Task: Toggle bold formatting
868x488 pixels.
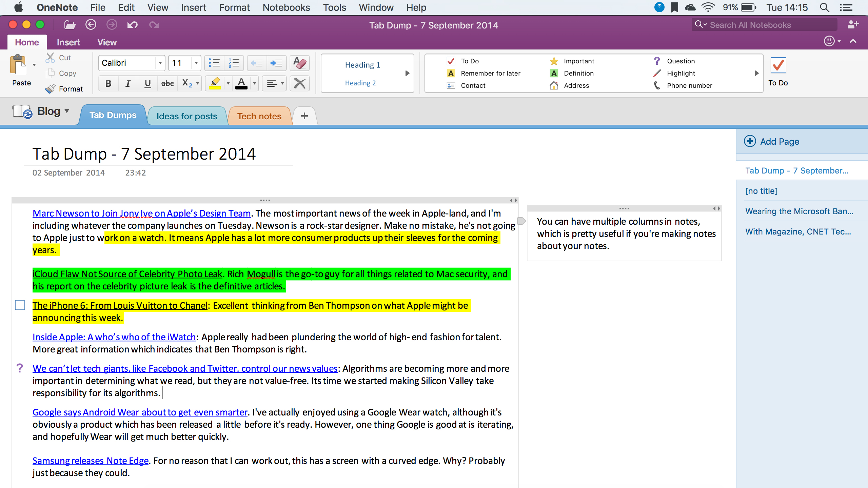Action: point(108,83)
